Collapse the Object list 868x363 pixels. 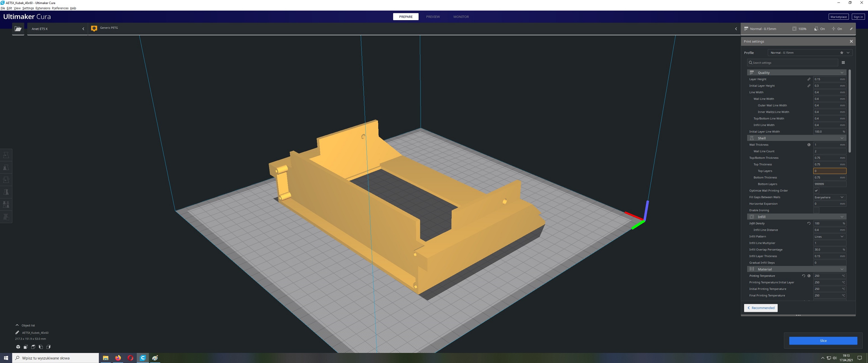coord(17,325)
